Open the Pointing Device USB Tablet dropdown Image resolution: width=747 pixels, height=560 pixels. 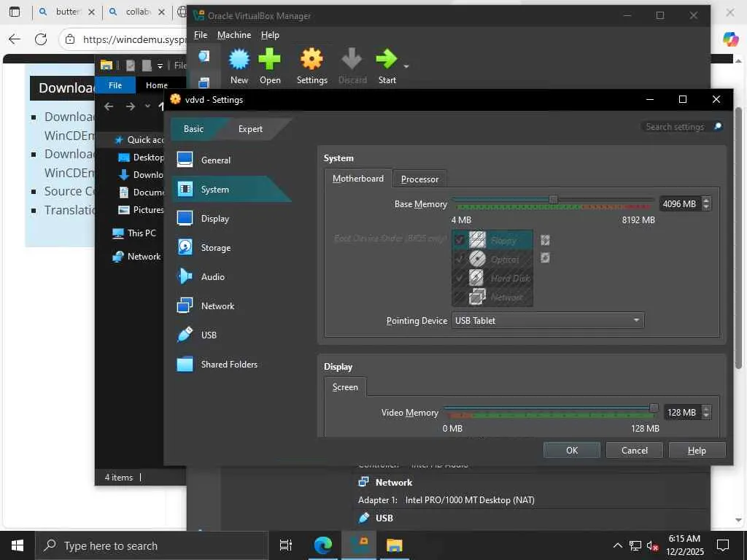pos(548,321)
